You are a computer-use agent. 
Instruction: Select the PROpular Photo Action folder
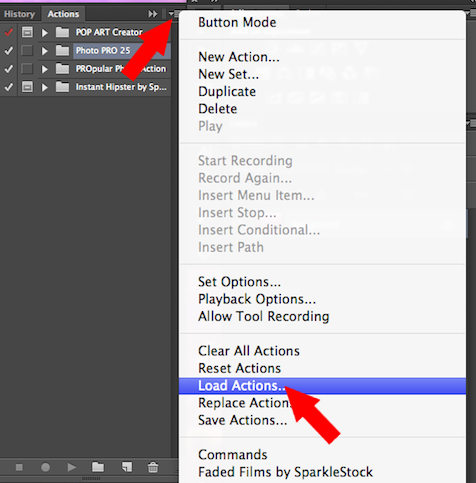point(121,69)
